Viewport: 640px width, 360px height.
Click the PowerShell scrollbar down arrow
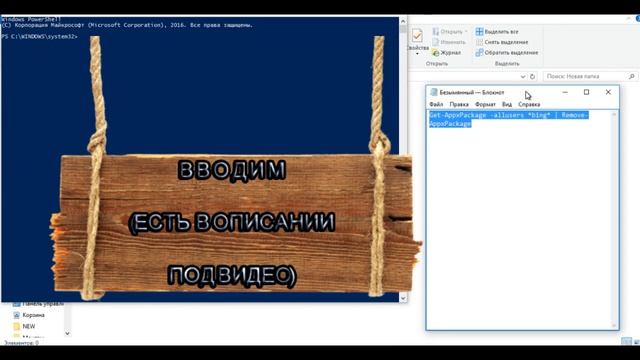coord(403,298)
